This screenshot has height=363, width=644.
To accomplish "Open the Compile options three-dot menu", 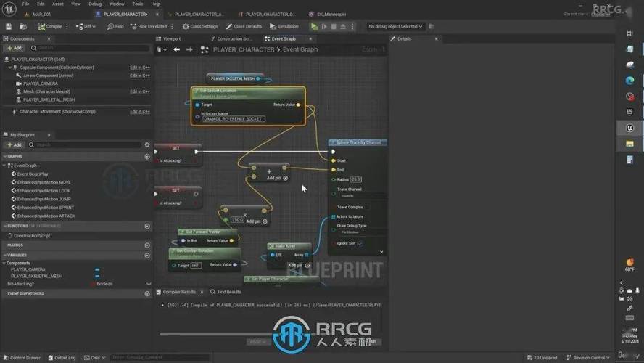I will (x=67, y=26).
